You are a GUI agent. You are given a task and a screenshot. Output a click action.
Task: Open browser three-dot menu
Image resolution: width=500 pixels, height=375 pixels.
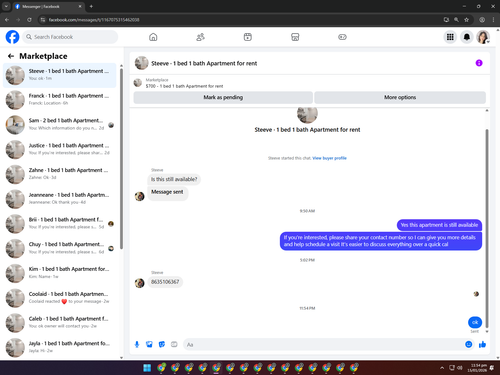pos(493,20)
